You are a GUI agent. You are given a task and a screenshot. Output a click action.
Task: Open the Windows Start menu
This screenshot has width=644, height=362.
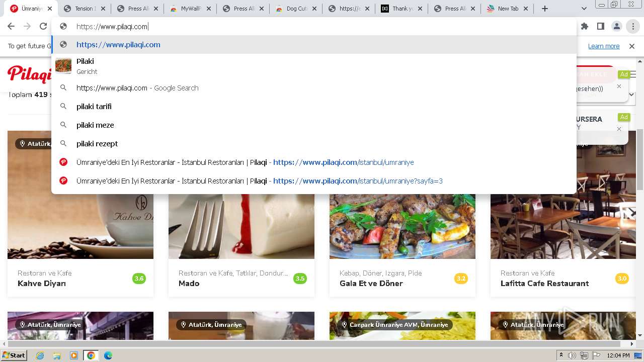(14, 355)
